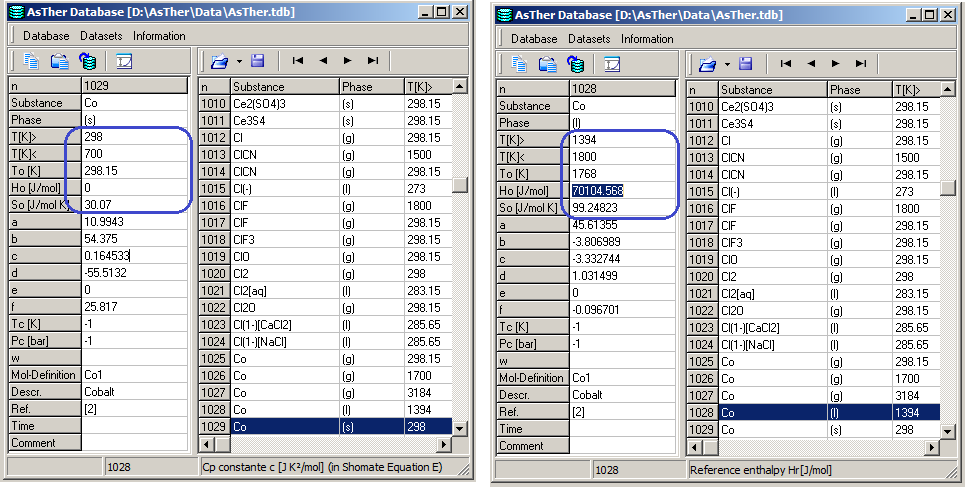Maximize the left AsTher Database window

point(442,12)
